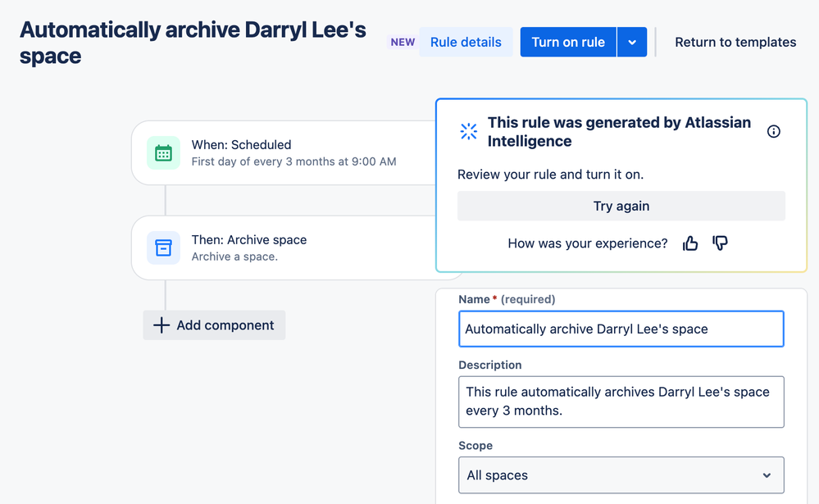
Task: Open the Scope All spaces dropdown
Action: pyautogui.click(x=621, y=475)
